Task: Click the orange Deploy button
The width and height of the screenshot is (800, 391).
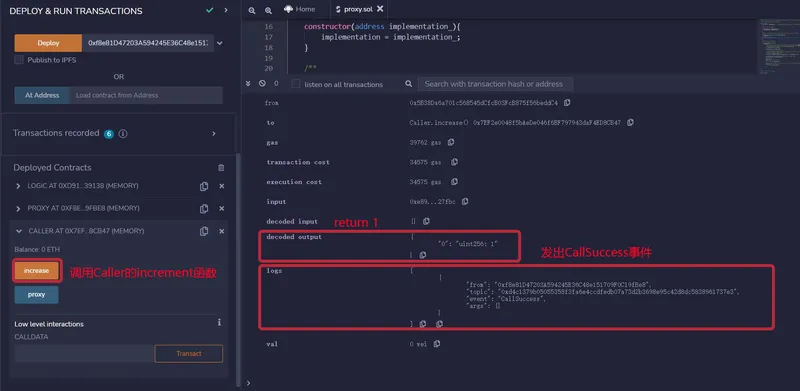Action: tap(48, 43)
